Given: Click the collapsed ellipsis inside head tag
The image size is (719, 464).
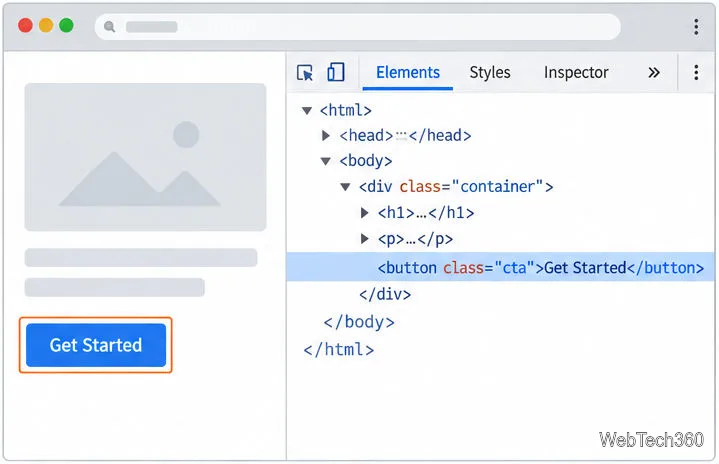Looking at the screenshot, I should (401, 136).
